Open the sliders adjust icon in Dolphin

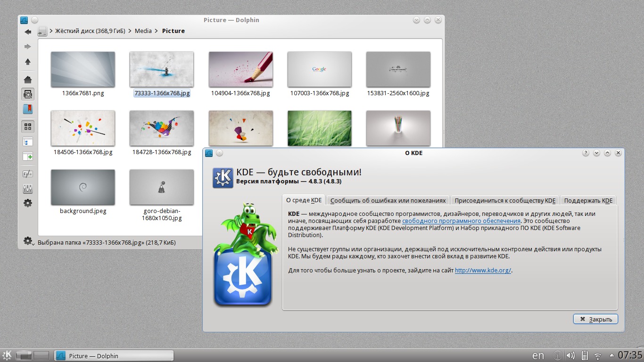(28, 189)
